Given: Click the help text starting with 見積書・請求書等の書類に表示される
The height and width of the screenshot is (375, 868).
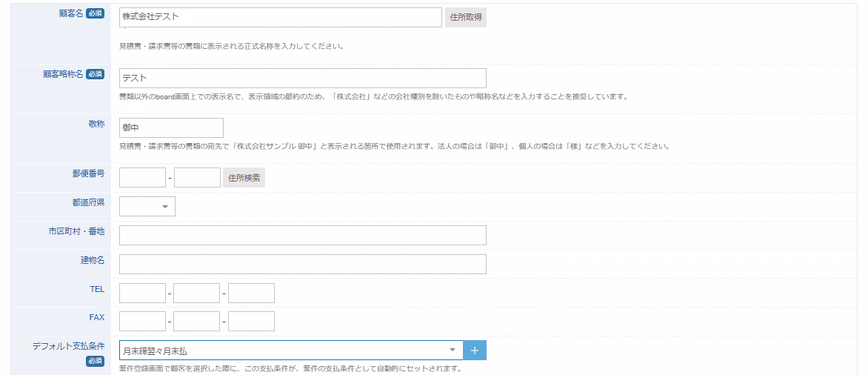Looking at the screenshot, I should coord(232,46).
